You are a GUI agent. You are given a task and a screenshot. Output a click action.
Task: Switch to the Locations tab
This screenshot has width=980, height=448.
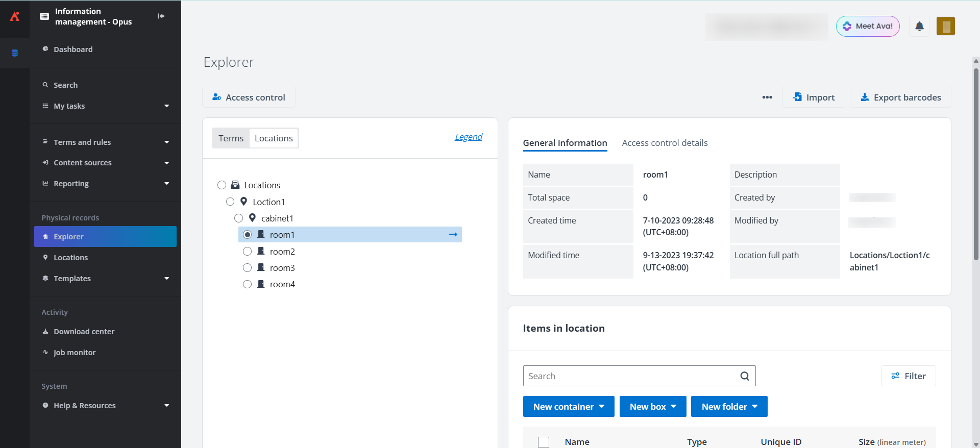(274, 138)
